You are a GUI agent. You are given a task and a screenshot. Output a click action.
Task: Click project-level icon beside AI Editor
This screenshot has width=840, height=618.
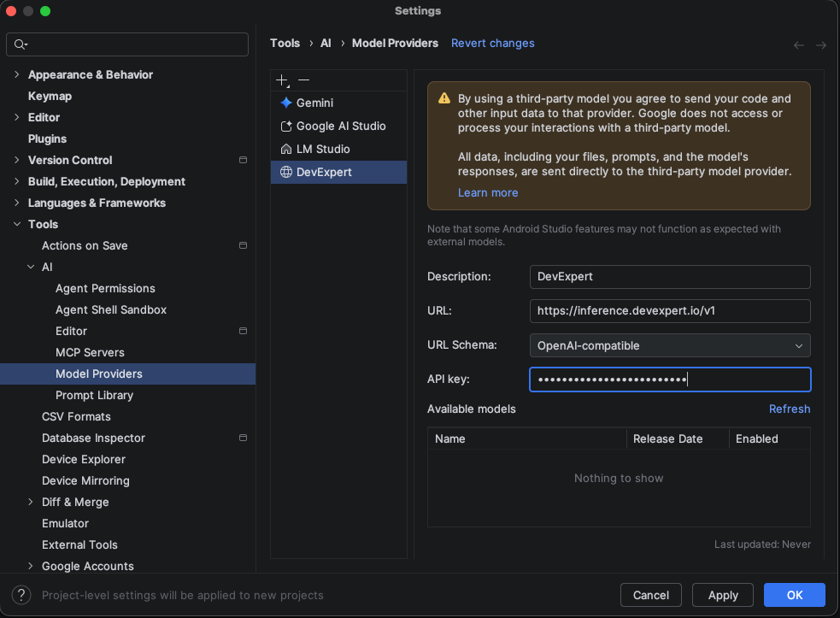click(243, 332)
